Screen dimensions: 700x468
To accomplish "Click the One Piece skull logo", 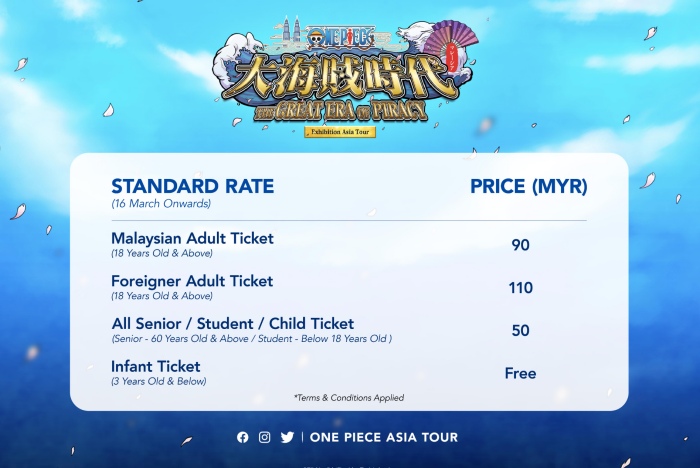I will [316, 38].
